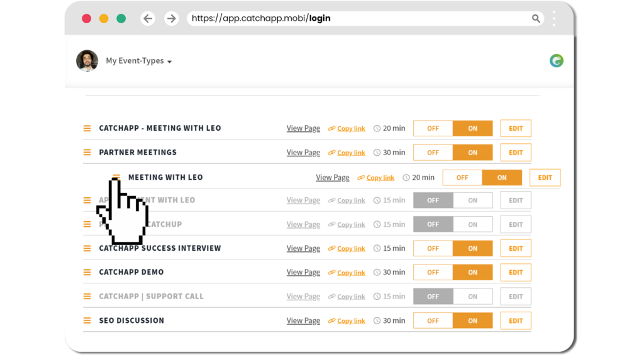Click the link icon in Catchapp Demo row

tap(331, 273)
